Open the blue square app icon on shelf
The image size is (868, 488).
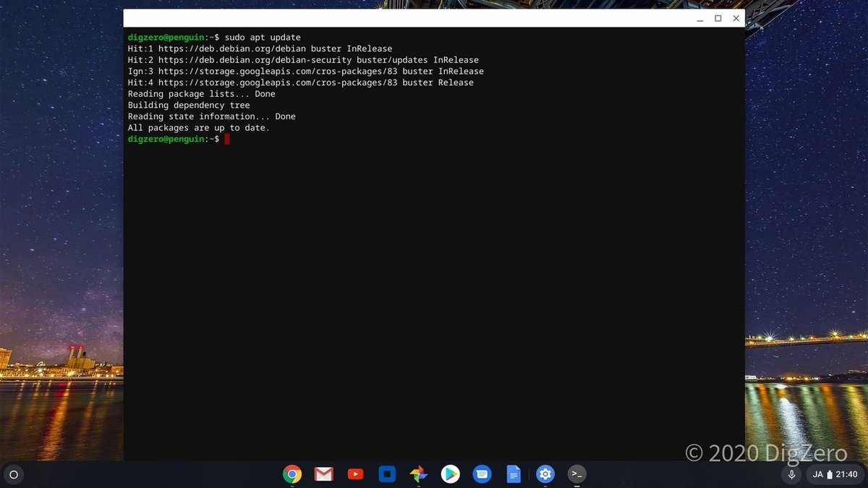click(x=387, y=474)
